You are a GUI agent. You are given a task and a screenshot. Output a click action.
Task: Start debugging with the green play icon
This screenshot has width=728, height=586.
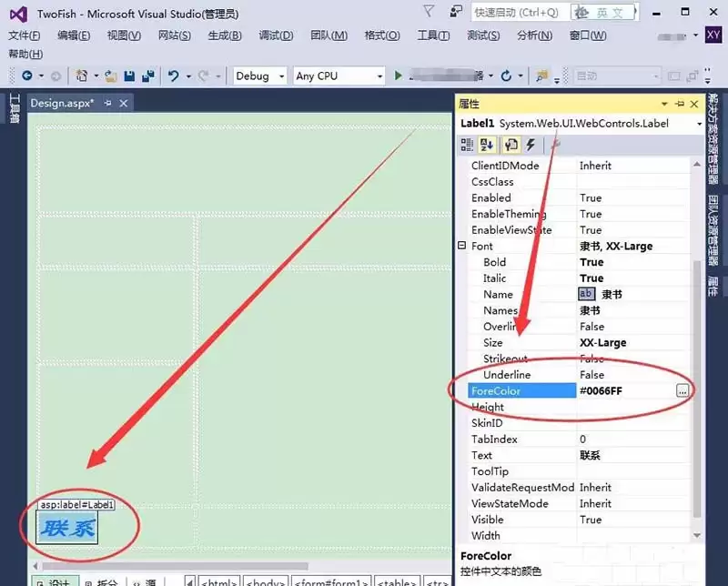point(398,76)
